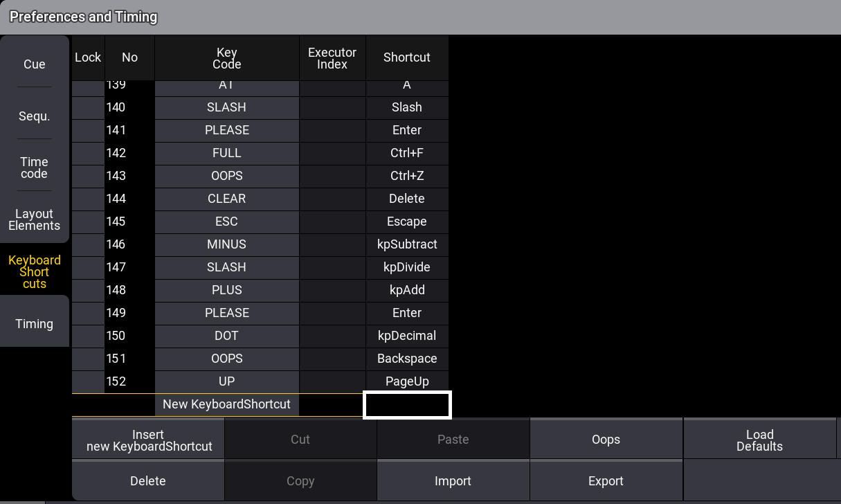The image size is (841, 504).
Task: Select the Keyboard Shortcuts tab
Action: click(35, 272)
